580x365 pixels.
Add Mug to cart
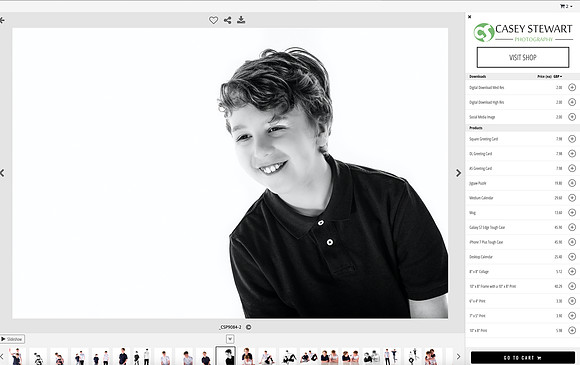tap(572, 212)
